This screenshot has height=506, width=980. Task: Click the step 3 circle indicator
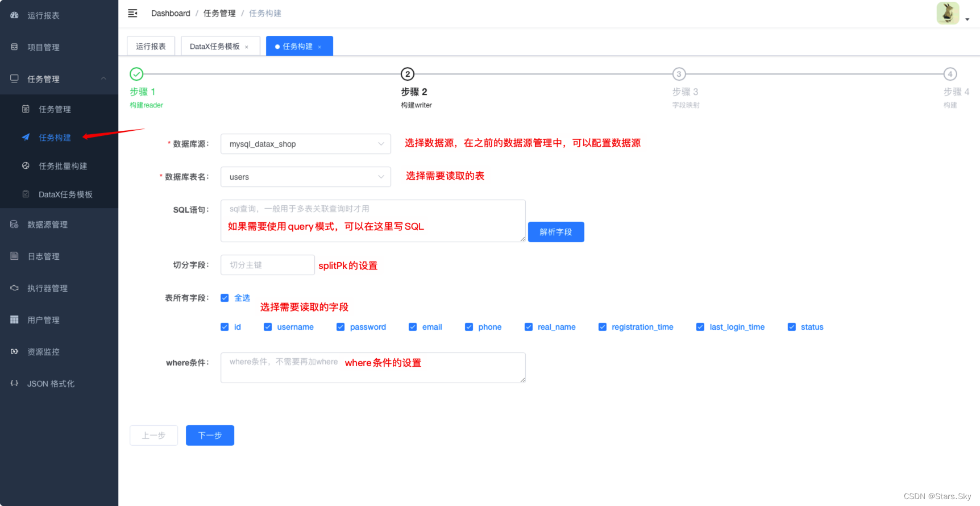coord(679,74)
